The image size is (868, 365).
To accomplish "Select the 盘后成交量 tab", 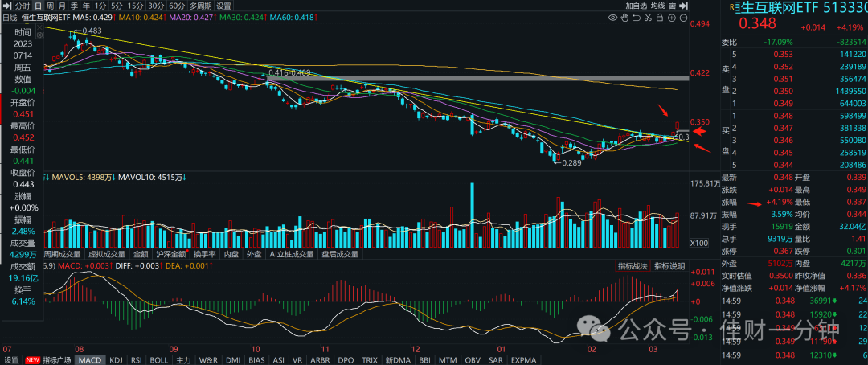I will 340,254.
